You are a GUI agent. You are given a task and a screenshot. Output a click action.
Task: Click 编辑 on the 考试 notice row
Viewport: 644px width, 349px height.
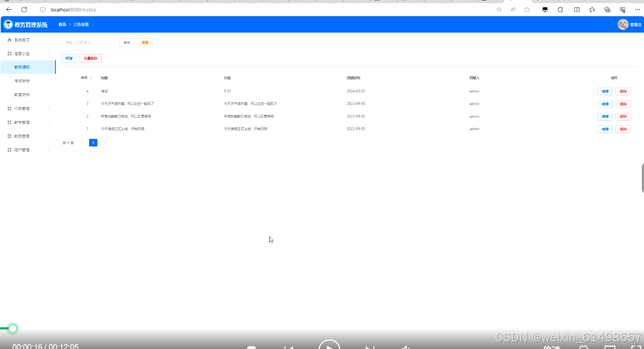(605, 91)
